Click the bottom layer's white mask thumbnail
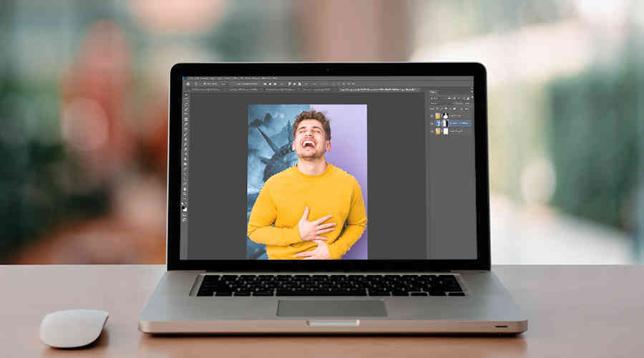Viewport: 644px width, 358px height. coord(445,131)
